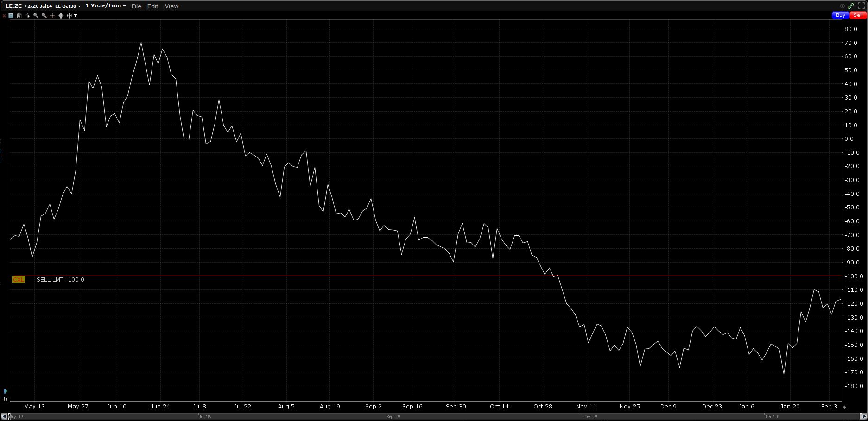The image size is (868, 421).
Task: Select the trendline pointer tool
Action: (x=28, y=15)
